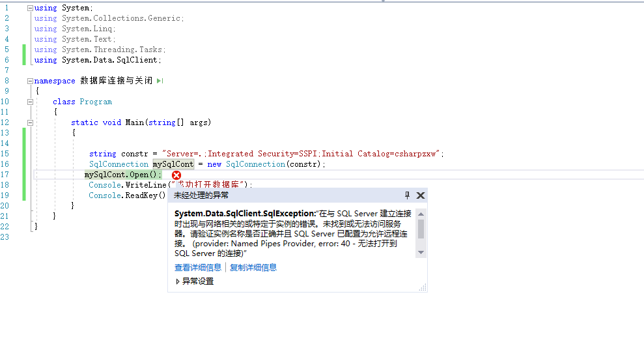Viewport: 644px width, 359px height.
Task: Collapse the Main method block
Action: click(x=30, y=122)
